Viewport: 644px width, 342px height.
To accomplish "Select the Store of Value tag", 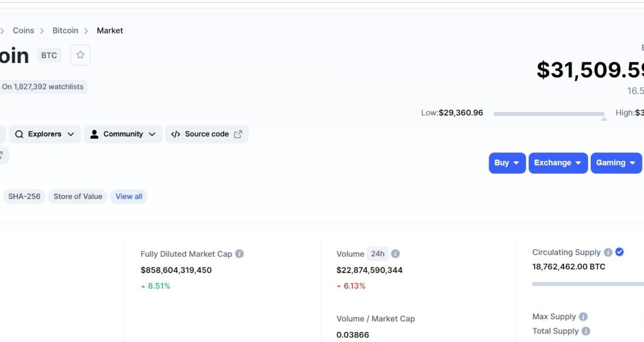I will point(78,197).
